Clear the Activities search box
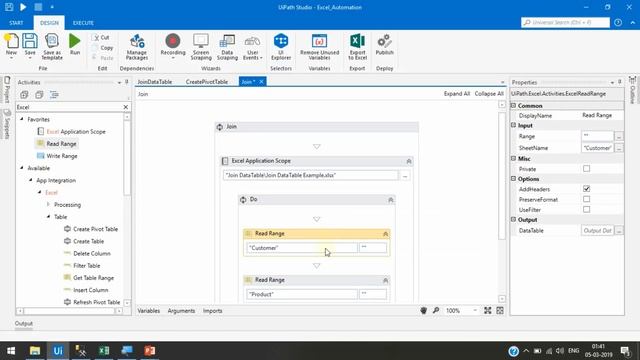This screenshot has width=640, height=360. 126,107
